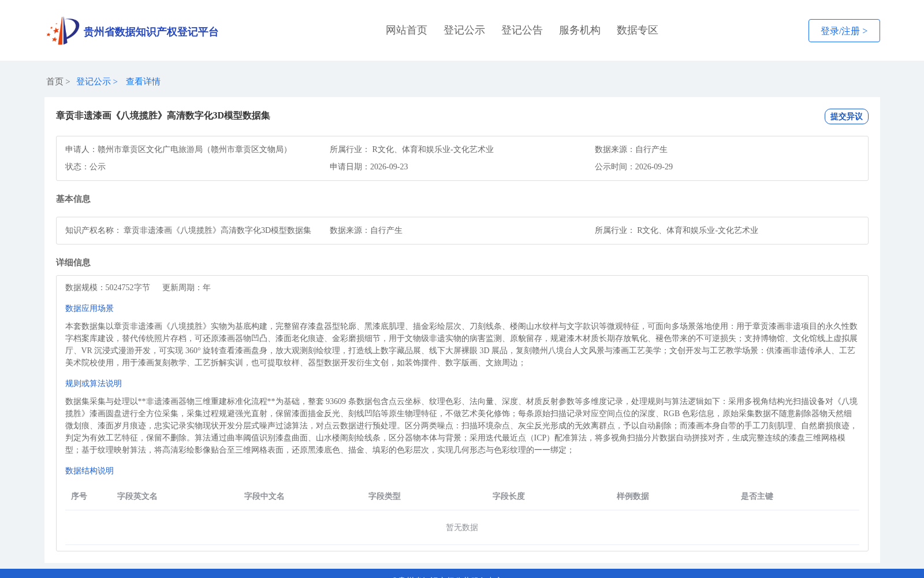Click the 贵州省数据知识产权登记平台 title text

point(151,32)
